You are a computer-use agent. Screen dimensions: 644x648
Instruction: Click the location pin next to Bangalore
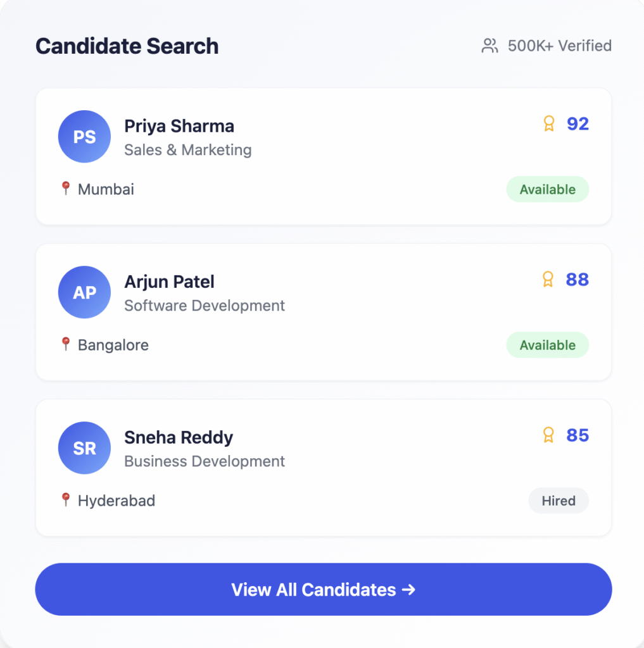pos(65,344)
